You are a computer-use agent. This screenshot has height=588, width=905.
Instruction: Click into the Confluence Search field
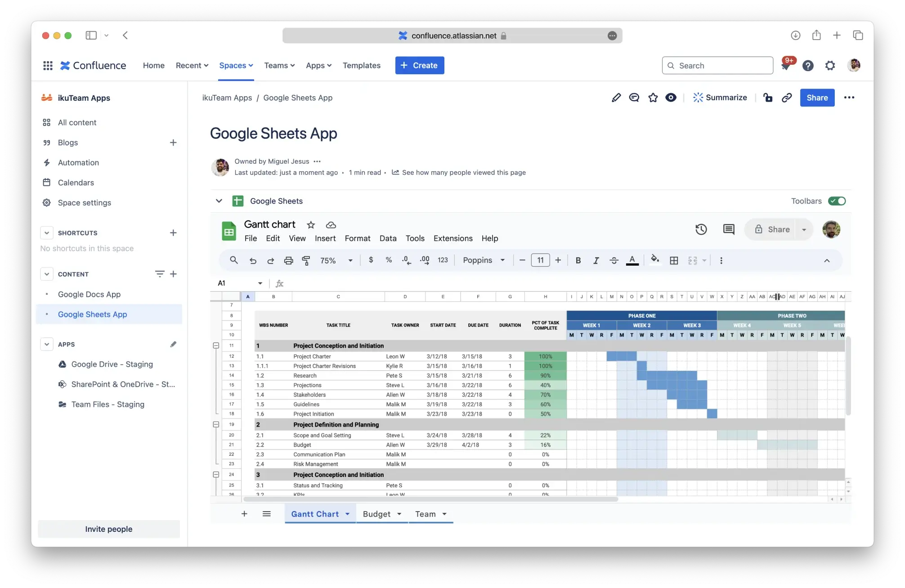(717, 66)
